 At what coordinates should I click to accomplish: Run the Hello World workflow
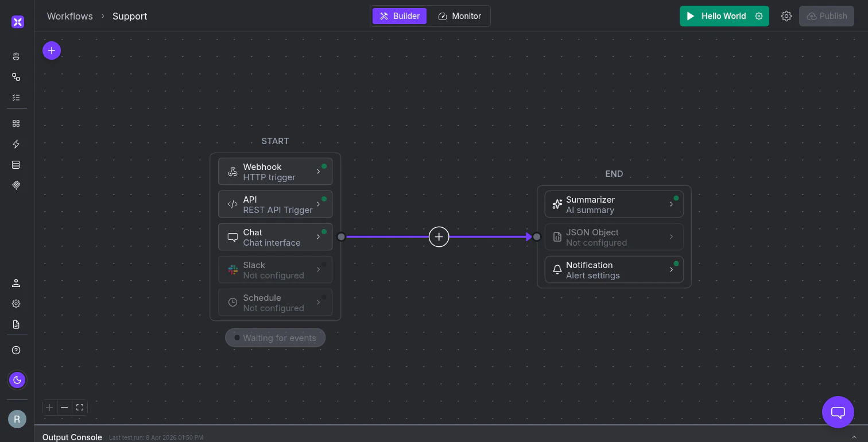coord(719,16)
